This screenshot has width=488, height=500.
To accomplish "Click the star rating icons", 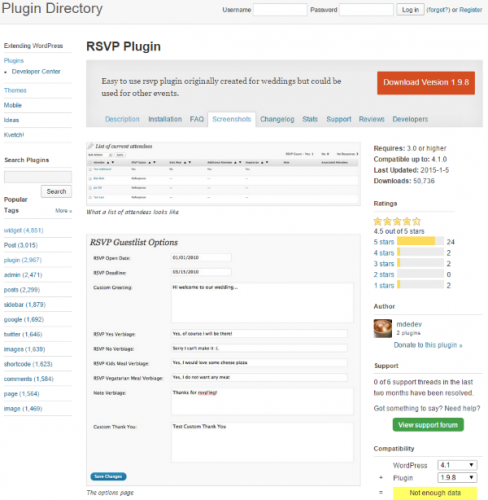I will click(397, 221).
